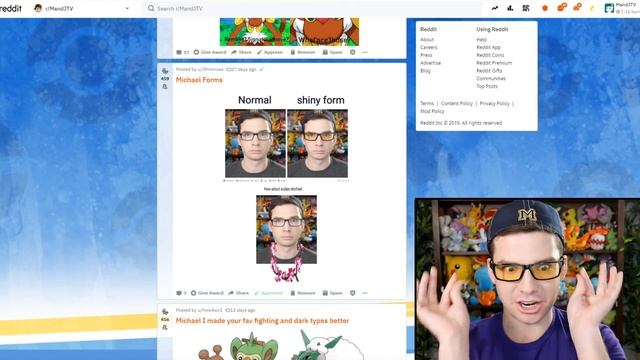This screenshot has height=360, width=640.
Task: Click the first orange chain icon
Action: (562, 7)
